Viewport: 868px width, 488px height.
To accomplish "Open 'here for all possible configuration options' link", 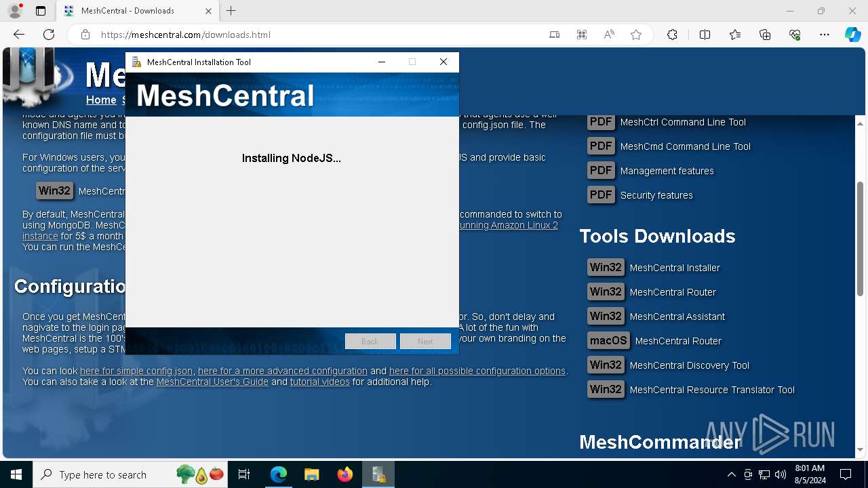I will (477, 371).
